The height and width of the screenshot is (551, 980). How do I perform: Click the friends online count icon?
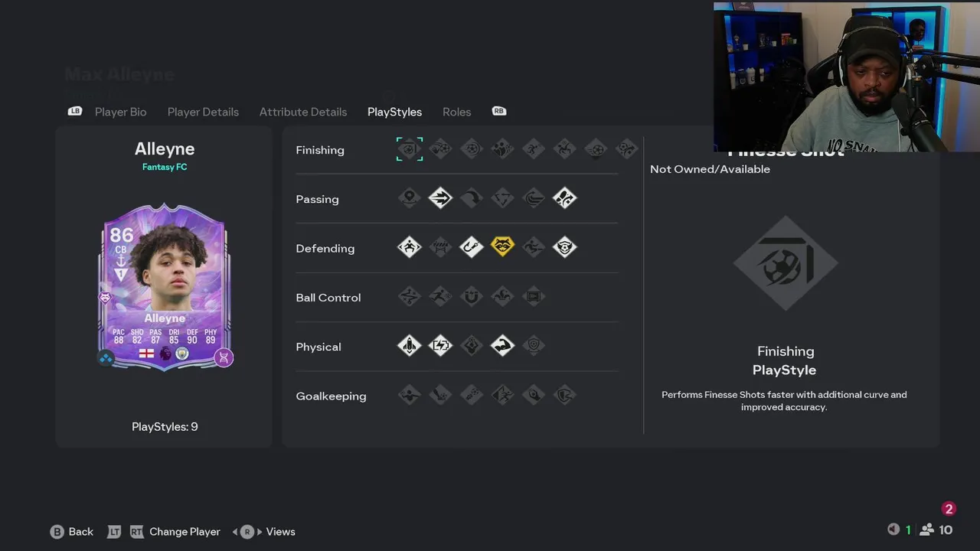927,530
